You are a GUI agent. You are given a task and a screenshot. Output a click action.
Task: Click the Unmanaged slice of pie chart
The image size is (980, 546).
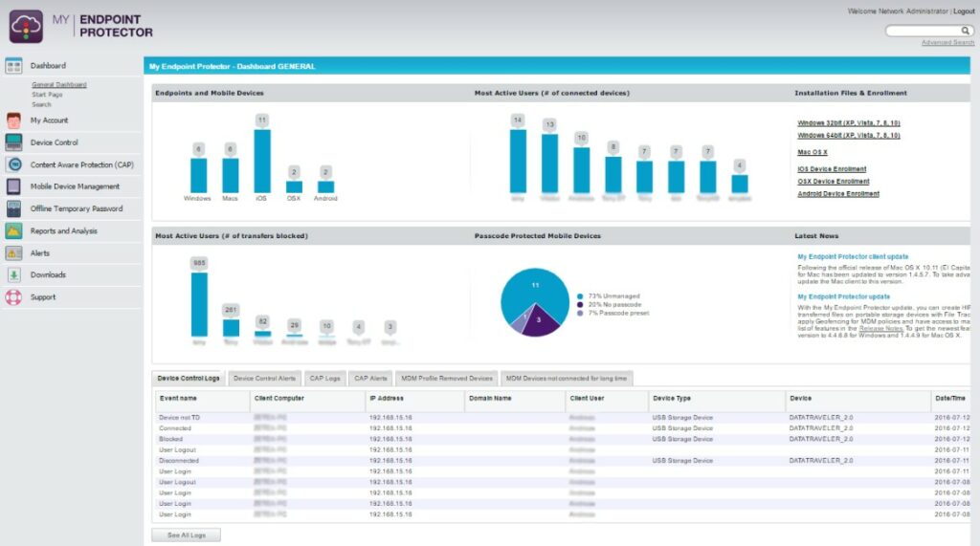tap(536, 287)
